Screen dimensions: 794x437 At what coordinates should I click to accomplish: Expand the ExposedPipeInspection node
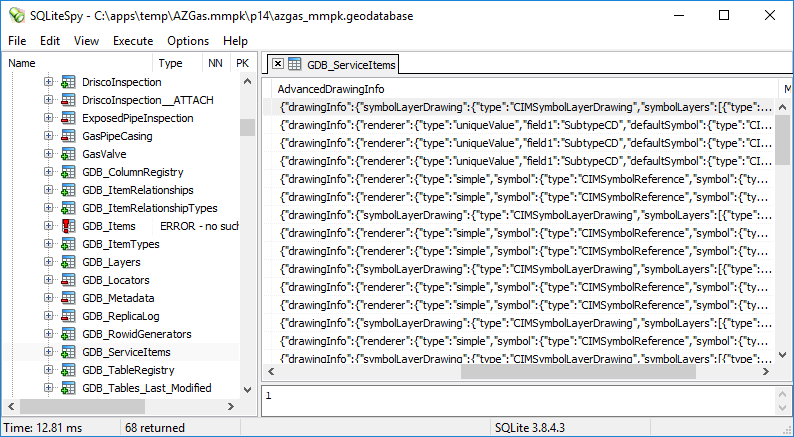pyautogui.click(x=48, y=117)
